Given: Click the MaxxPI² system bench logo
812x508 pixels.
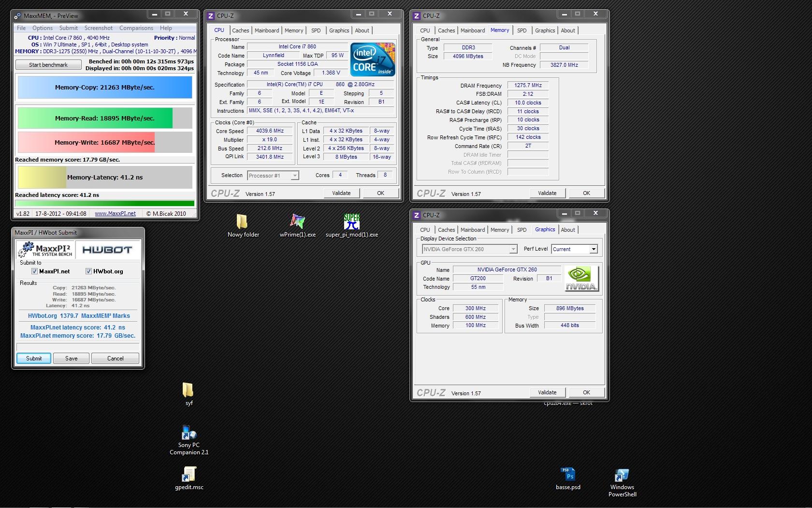Looking at the screenshot, I should coord(45,250).
